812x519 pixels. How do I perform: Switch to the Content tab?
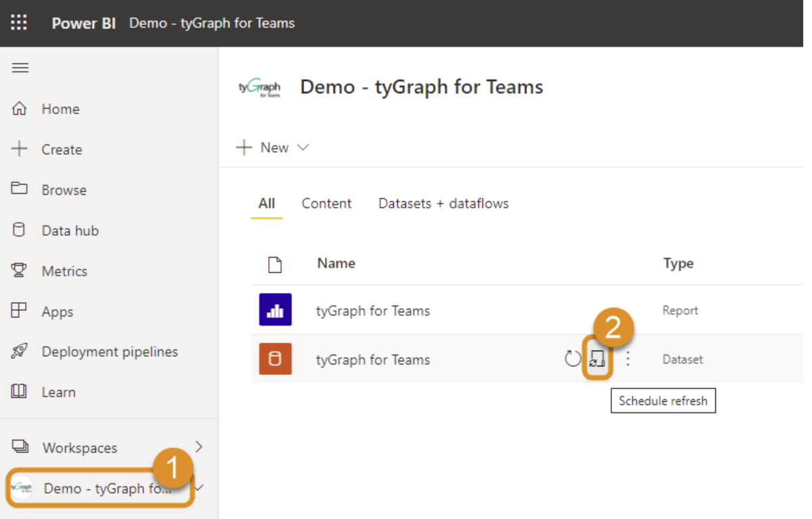click(326, 203)
